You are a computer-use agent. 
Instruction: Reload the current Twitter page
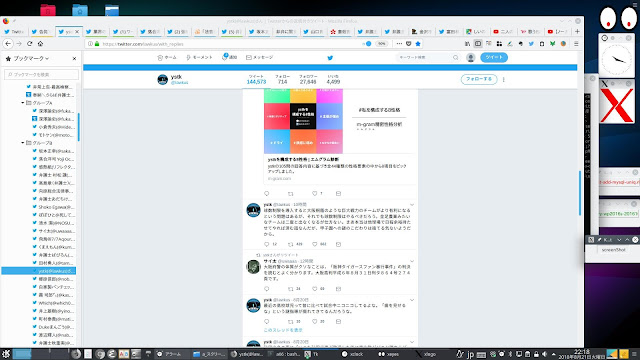tap(29, 44)
